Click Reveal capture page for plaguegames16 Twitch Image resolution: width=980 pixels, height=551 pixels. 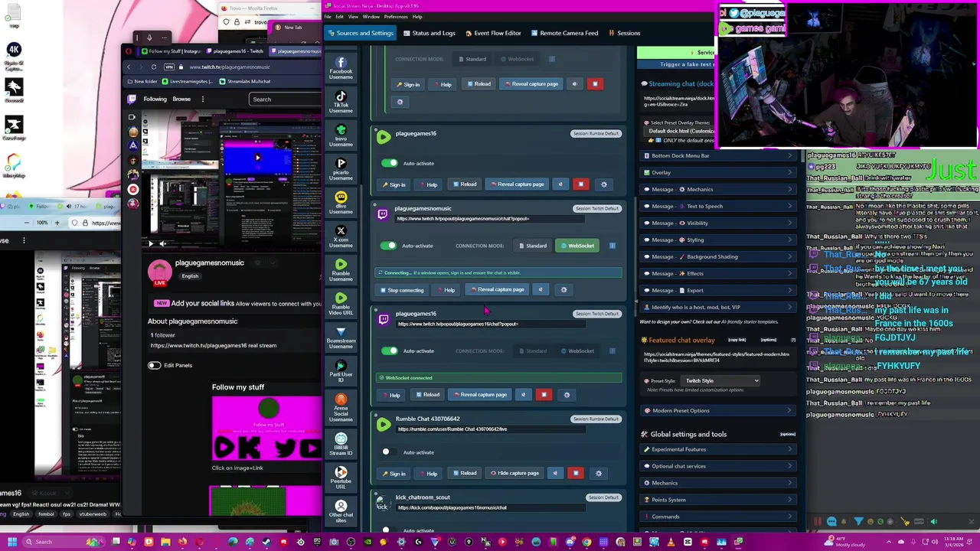479,395
